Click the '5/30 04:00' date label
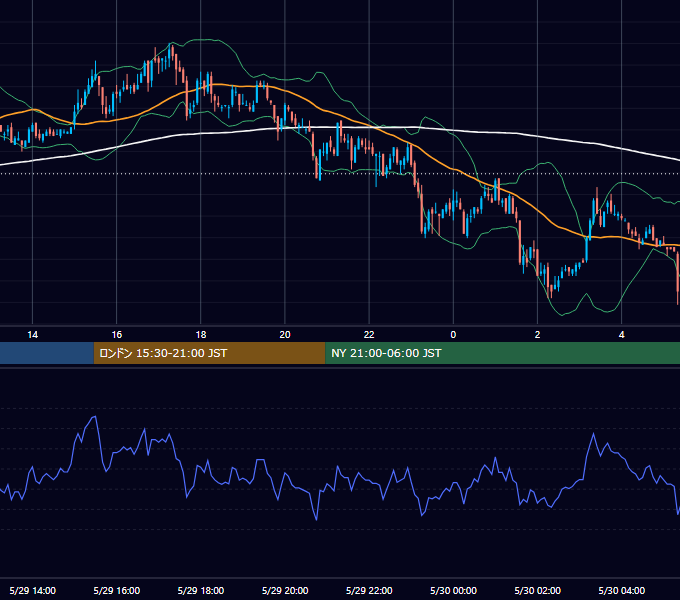The height and width of the screenshot is (600, 680). coord(621,590)
